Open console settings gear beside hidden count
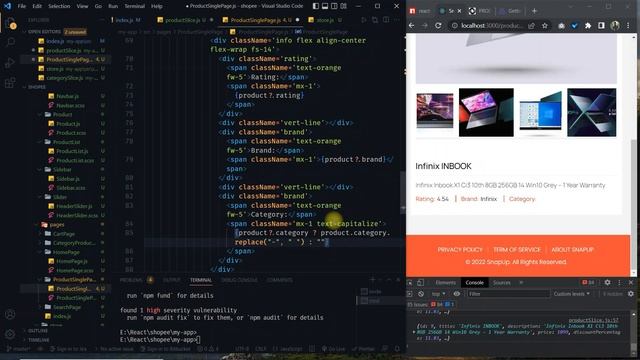 pyautogui.click(x=631, y=294)
